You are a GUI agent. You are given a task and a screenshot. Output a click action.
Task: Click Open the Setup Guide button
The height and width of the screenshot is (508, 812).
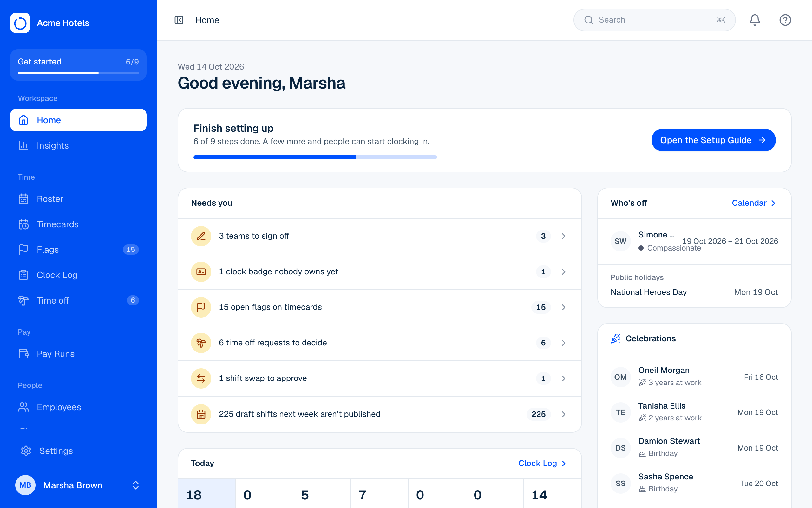tap(713, 140)
